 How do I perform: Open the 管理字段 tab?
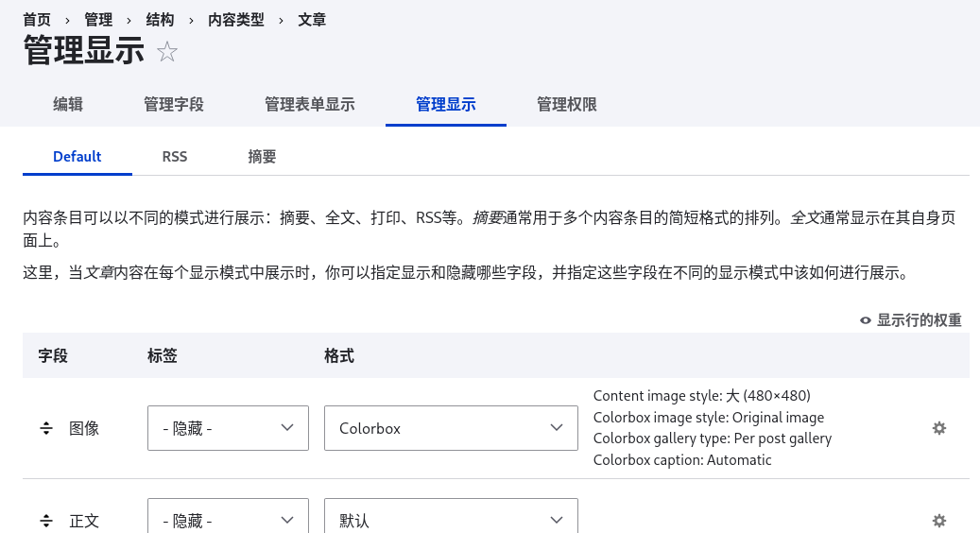[x=174, y=105]
